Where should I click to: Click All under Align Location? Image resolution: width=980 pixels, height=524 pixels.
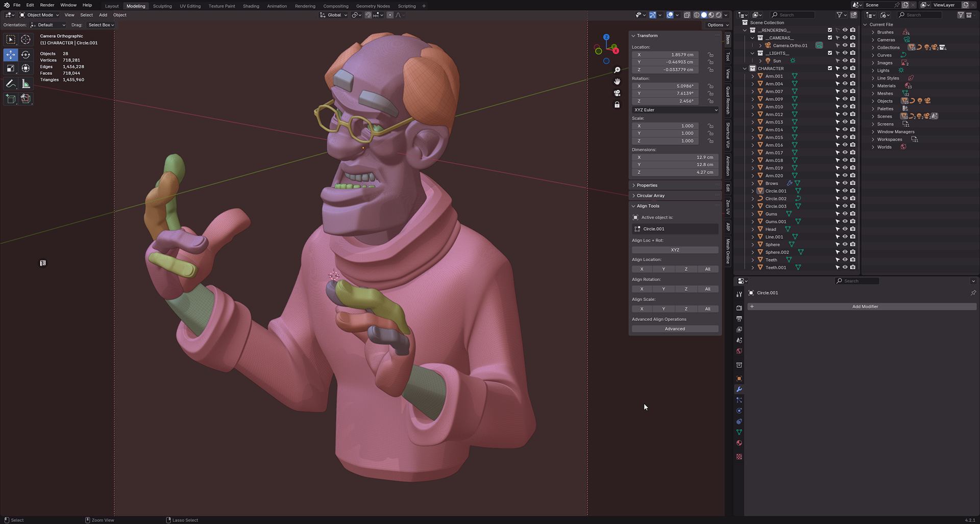pos(707,269)
